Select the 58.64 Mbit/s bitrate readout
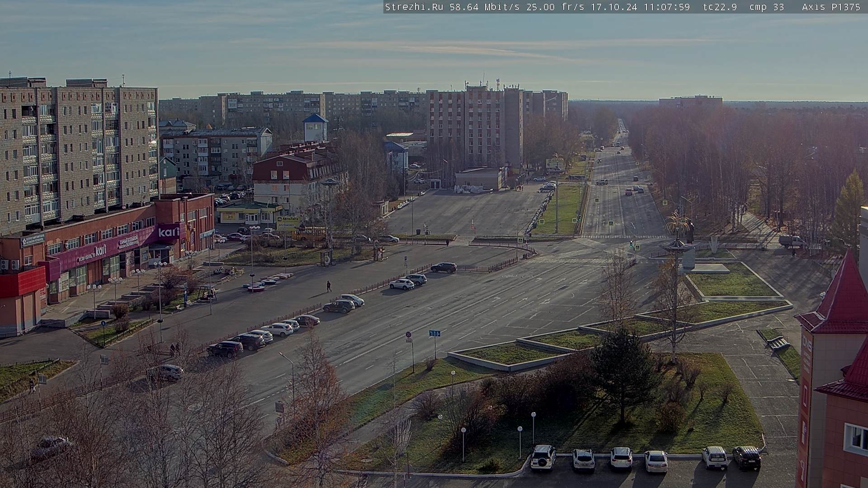 (x=484, y=7)
